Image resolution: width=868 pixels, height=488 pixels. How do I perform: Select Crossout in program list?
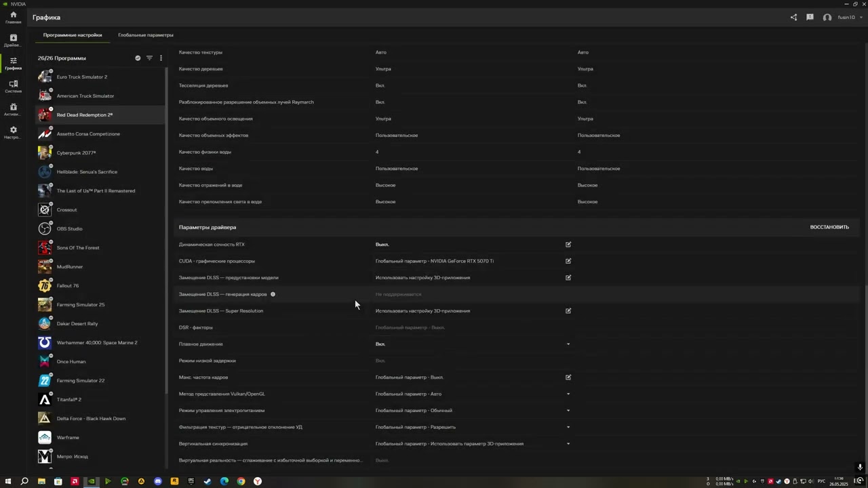tap(100, 210)
